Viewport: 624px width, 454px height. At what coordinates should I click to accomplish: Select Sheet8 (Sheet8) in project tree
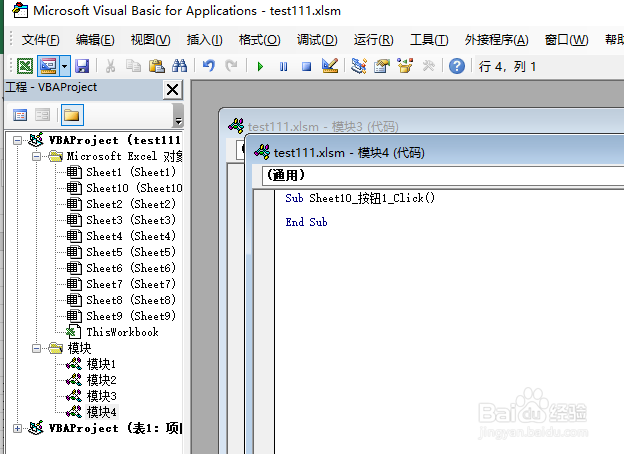(x=121, y=300)
